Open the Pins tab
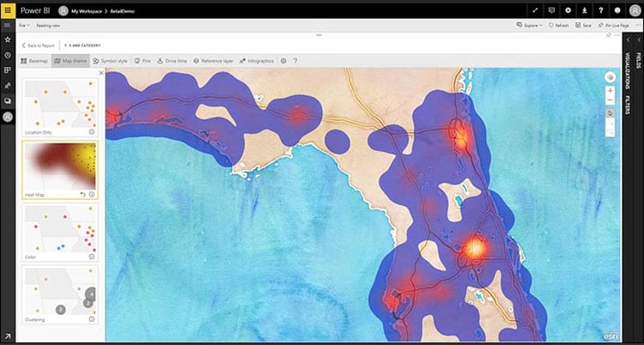Image resolution: width=644 pixels, height=345 pixels. [x=143, y=61]
